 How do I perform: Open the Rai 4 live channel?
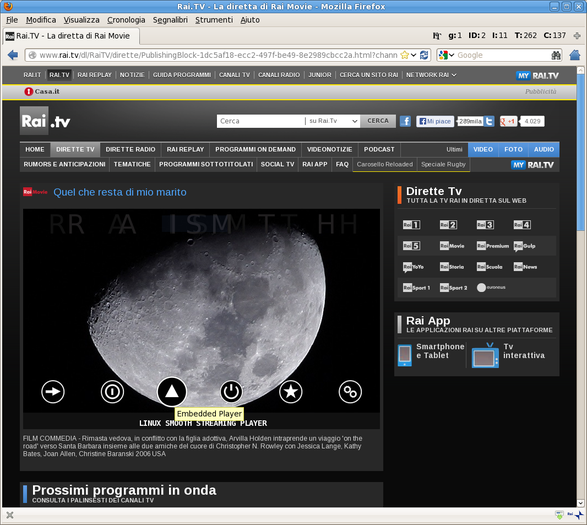point(522,225)
